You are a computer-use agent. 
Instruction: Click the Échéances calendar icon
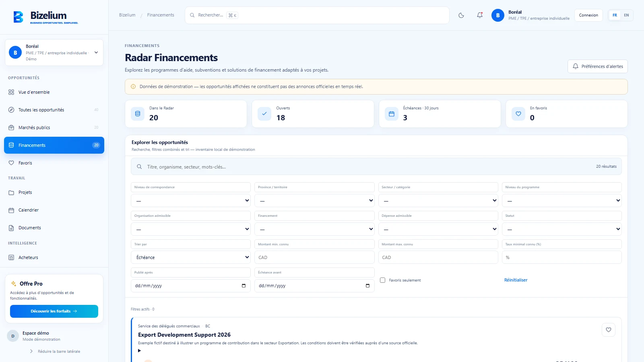pos(392,114)
